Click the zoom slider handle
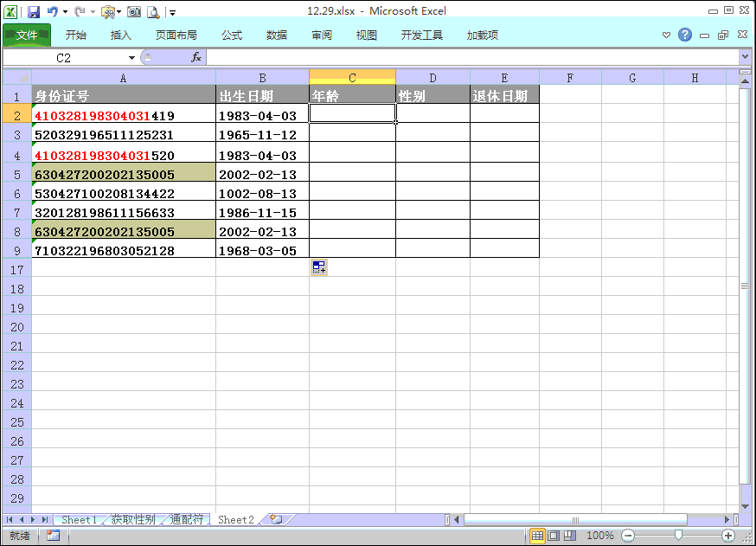The image size is (756, 546). [x=678, y=535]
